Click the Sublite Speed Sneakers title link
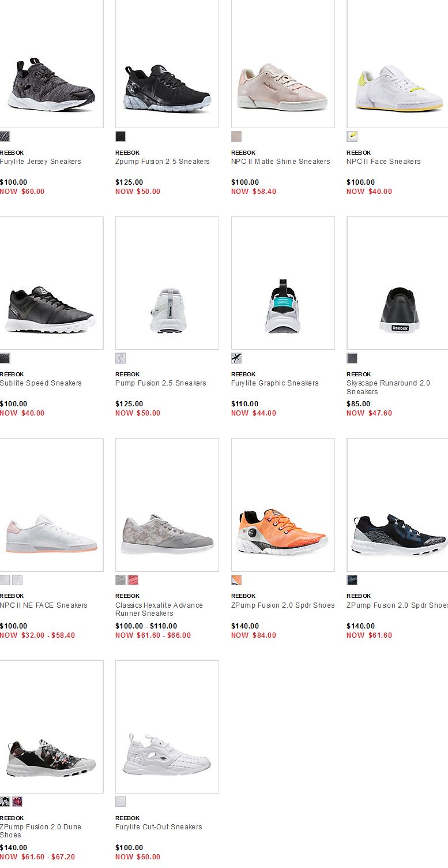 click(41, 383)
